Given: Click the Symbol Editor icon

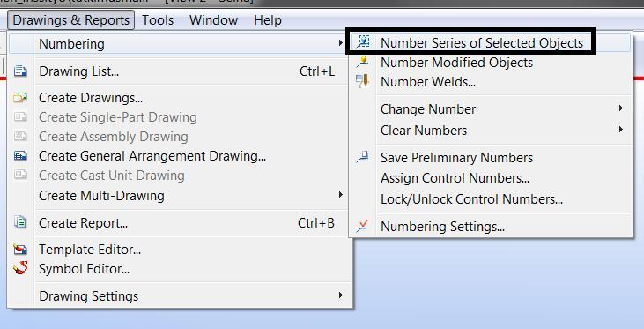Looking at the screenshot, I should [20, 268].
